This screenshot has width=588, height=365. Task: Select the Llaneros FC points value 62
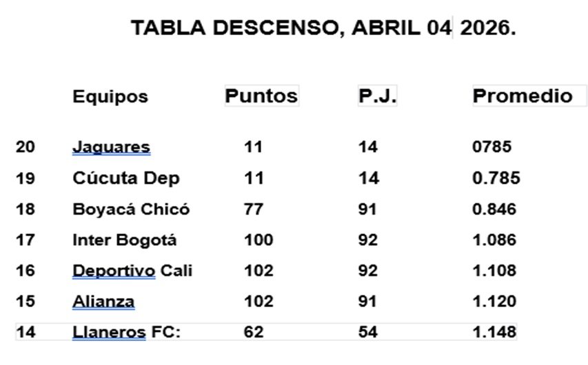click(x=254, y=332)
